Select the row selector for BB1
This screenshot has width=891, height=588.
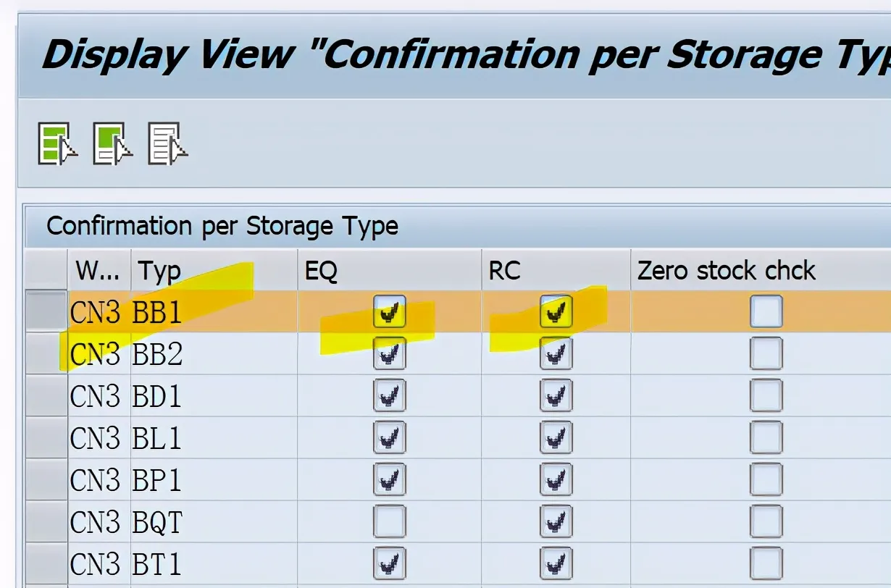click(46, 312)
